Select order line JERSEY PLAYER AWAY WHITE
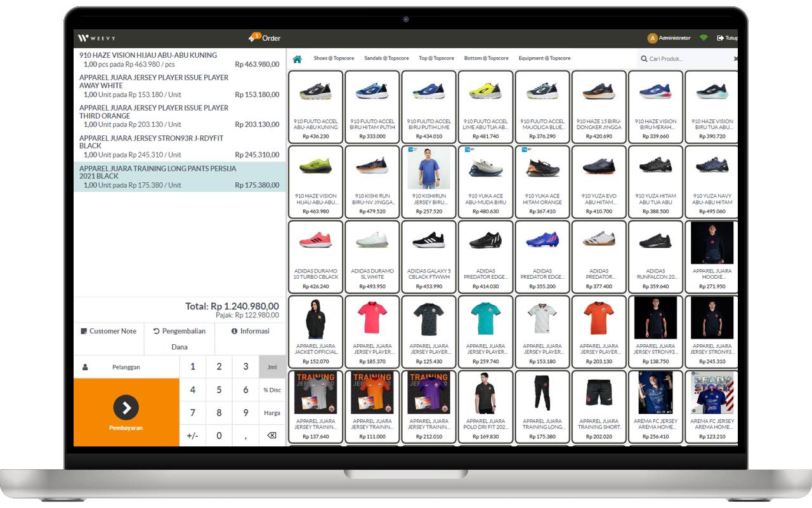This screenshot has width=812, height=508. 180,86
